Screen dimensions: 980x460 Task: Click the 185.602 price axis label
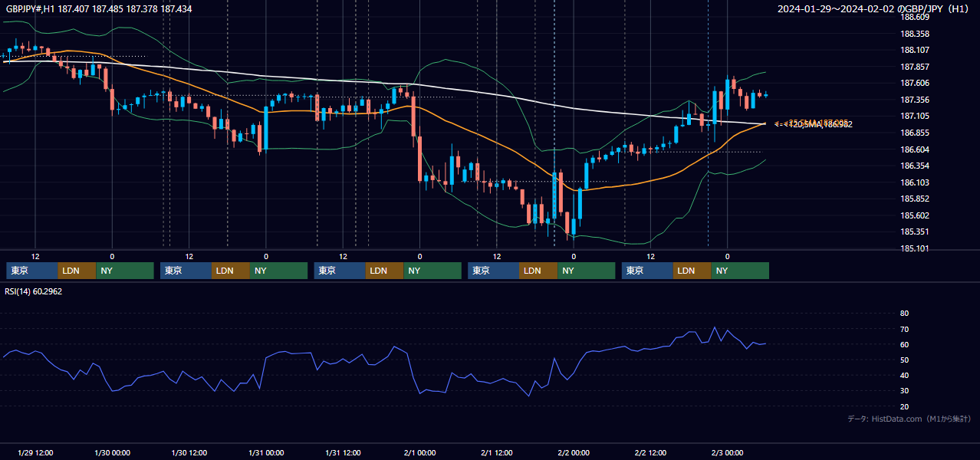[915, 215]
